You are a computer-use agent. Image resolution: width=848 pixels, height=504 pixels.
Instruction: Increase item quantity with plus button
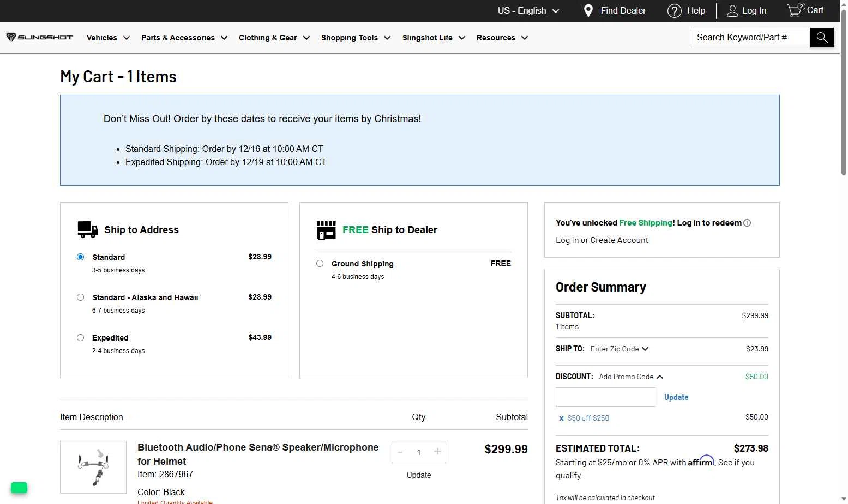[437, 452]
